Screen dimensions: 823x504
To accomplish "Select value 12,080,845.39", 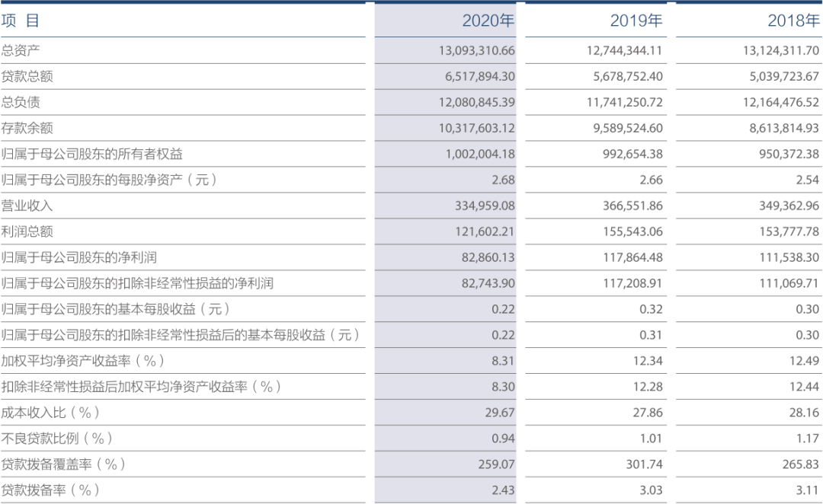I will (x=476, y=102).
